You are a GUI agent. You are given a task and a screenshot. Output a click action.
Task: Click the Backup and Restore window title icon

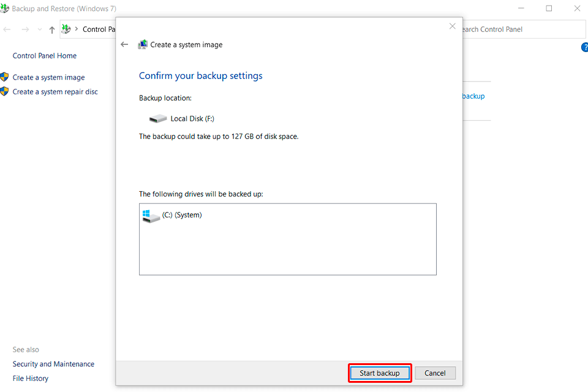4,8
